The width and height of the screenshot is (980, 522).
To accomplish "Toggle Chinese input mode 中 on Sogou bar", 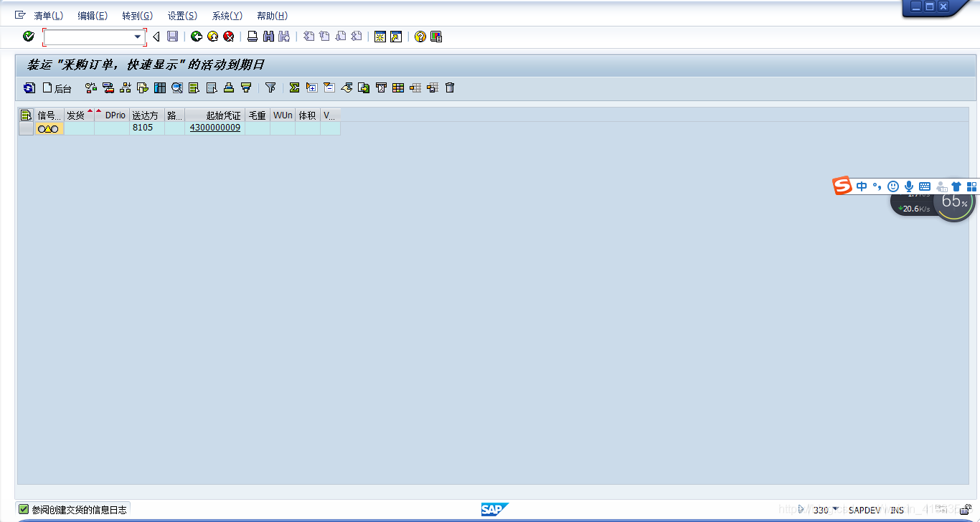I will (862, 186).
